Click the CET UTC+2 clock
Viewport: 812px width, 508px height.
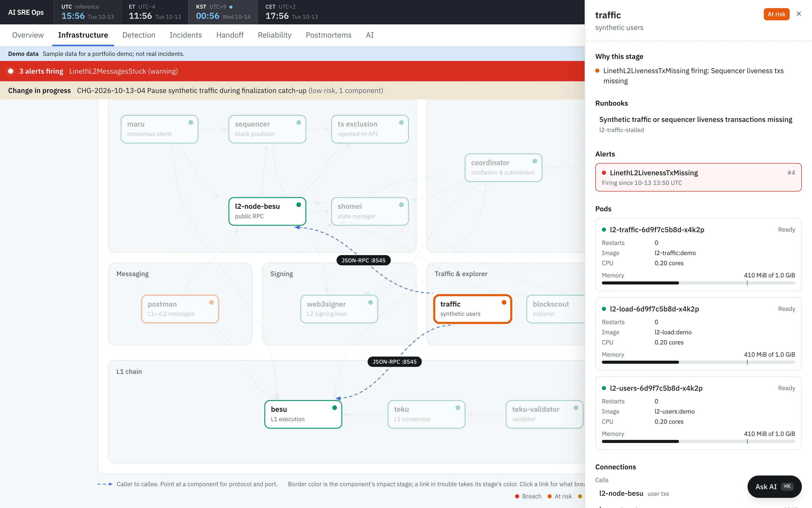coord(291,12)
